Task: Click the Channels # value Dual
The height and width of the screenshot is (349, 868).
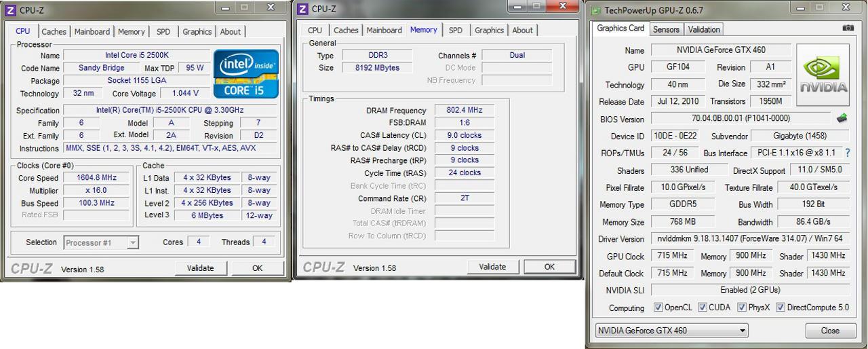Action: [x=517, y=55]
